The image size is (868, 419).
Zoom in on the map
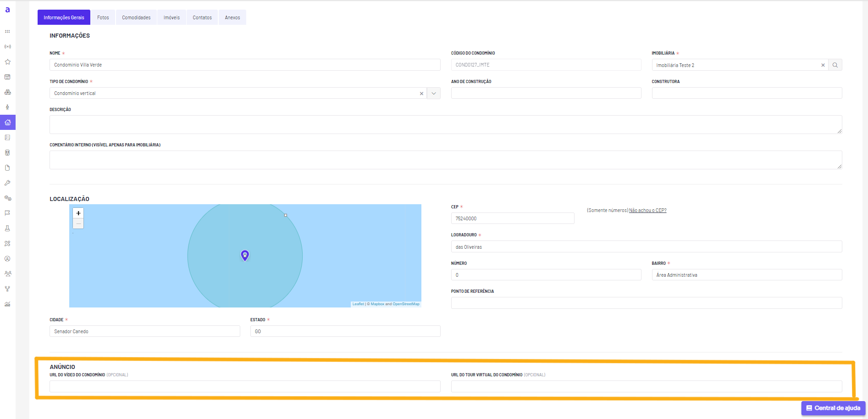(78, 213)
